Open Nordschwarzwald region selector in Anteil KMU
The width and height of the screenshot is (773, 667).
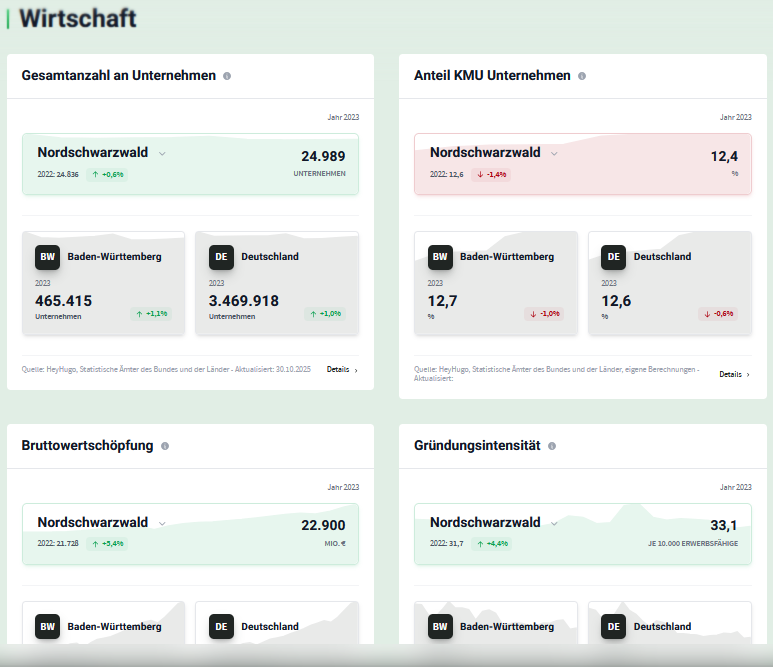click(x=554, y=154)
